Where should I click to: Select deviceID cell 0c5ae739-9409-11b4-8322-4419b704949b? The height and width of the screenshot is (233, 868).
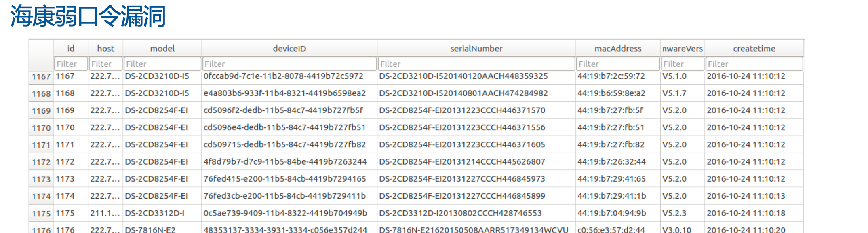(x=289, y=213)
